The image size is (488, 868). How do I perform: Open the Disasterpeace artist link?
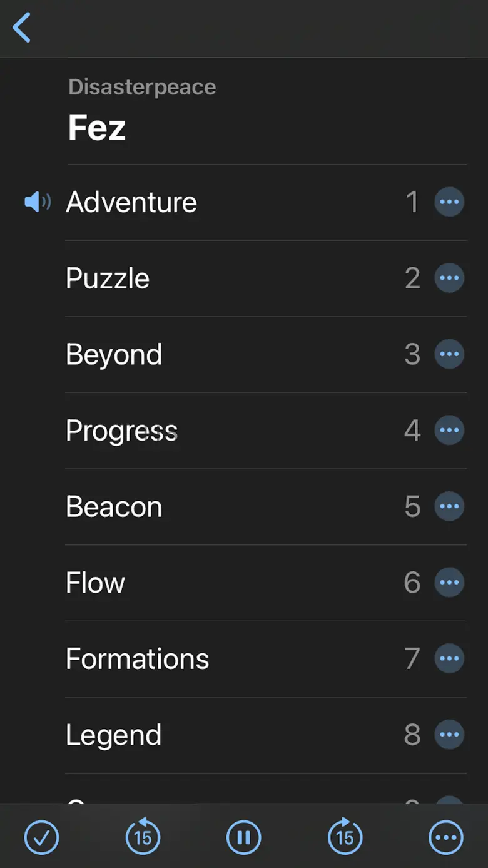pos(142,87)
